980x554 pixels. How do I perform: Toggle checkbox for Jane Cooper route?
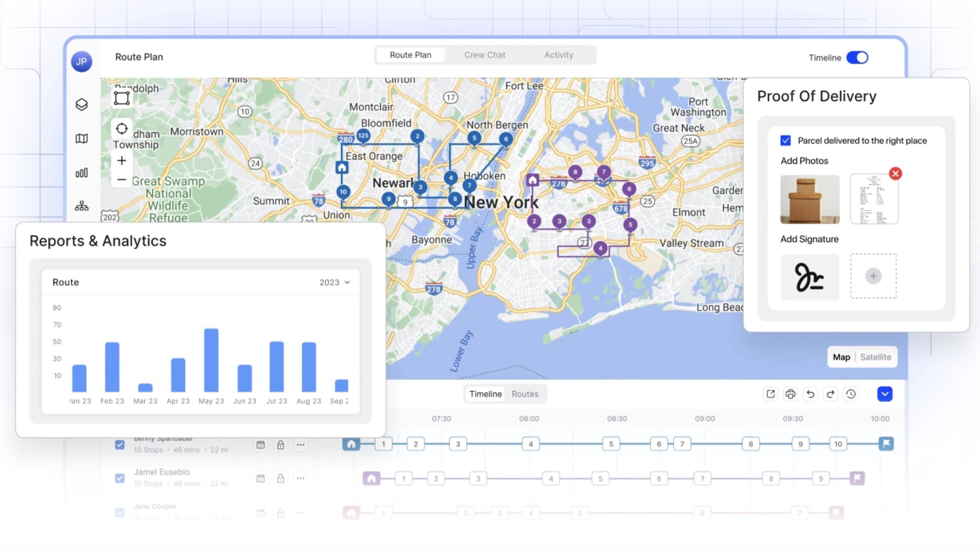[x=120, y=512]
